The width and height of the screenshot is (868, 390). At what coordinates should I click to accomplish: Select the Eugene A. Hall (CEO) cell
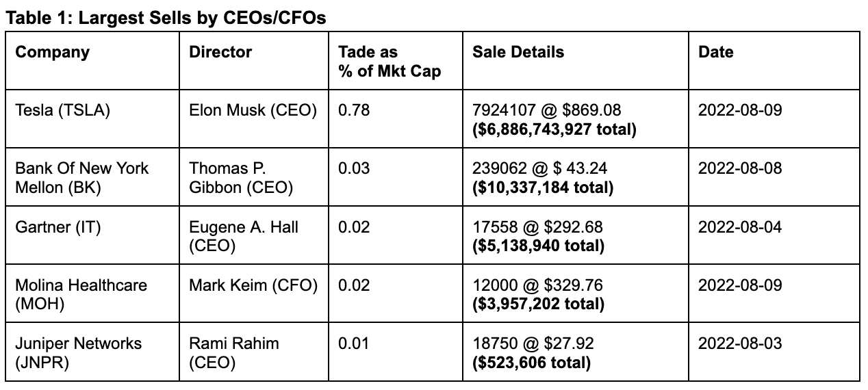(x=255, y=235)
